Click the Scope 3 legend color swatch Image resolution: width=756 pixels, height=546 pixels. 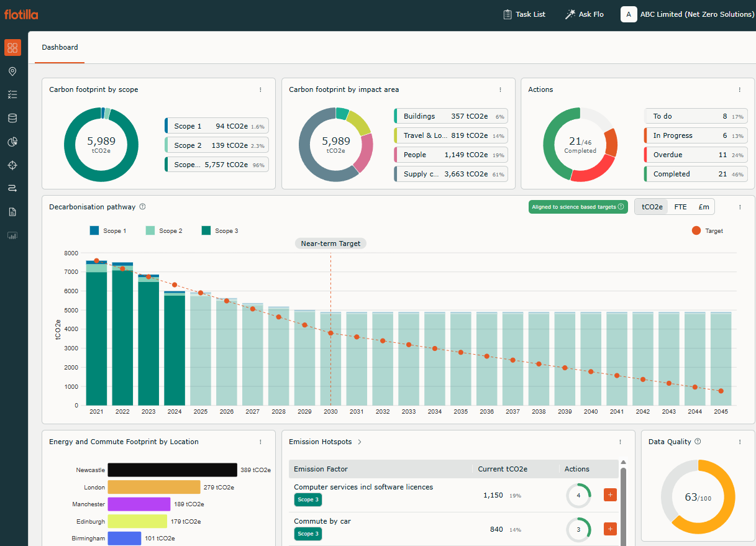206,231
